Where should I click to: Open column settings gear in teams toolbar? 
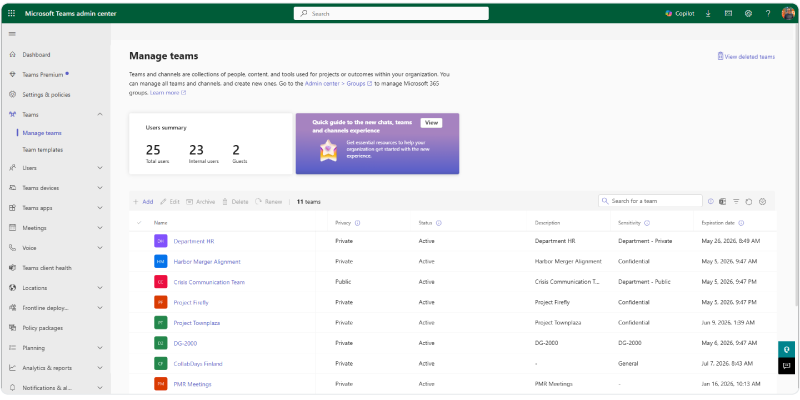click(x=762, y=201)
